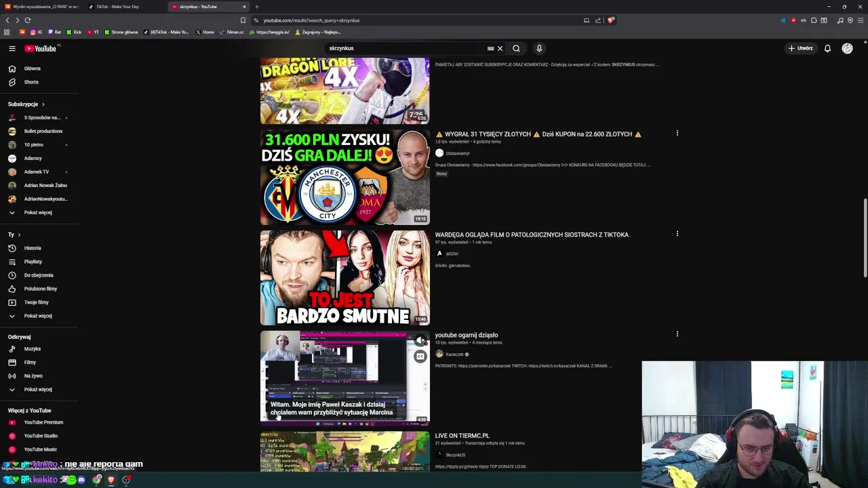Screen dimensions: 868x488
Task: Open the Filman.cc bookmark
Action: pos(231,32)
